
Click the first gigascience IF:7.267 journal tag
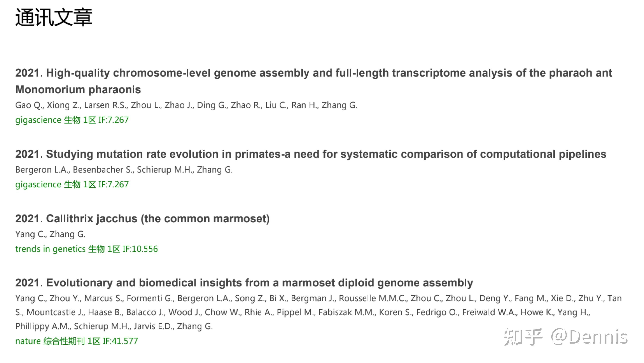[x=72, y=120]
